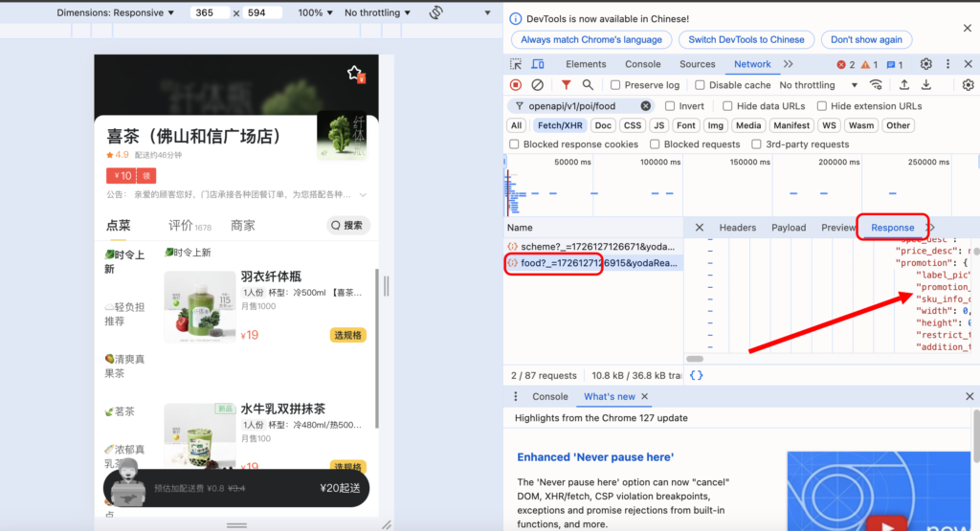The image size is (980, 531).
Task: Clear the filter text with X icon
Action: (646, 106)
